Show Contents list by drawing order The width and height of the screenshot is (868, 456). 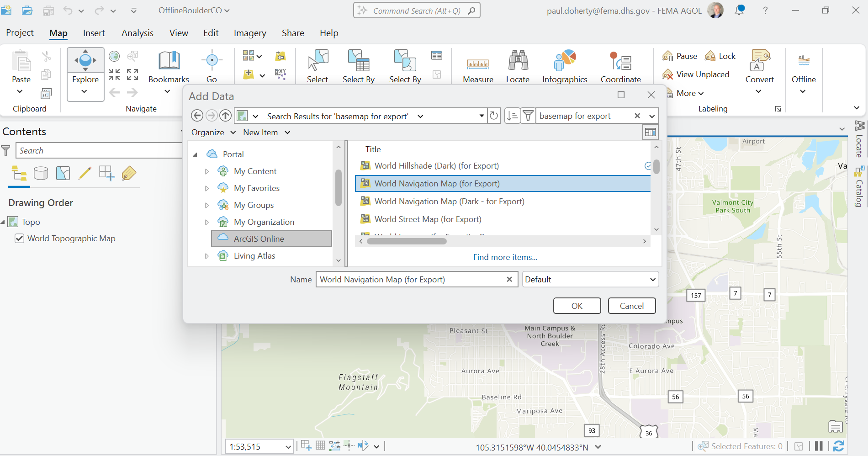tap(19, 174)
